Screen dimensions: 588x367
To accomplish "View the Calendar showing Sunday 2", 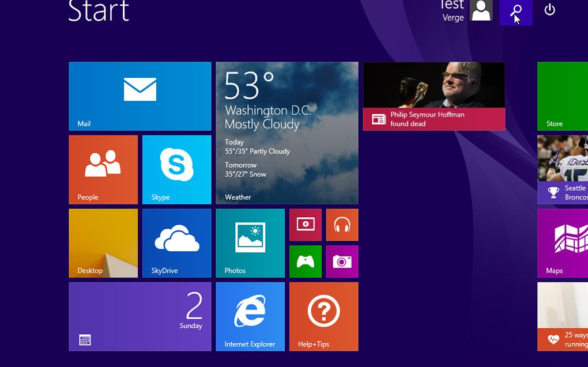I will [x=140, y=316].
